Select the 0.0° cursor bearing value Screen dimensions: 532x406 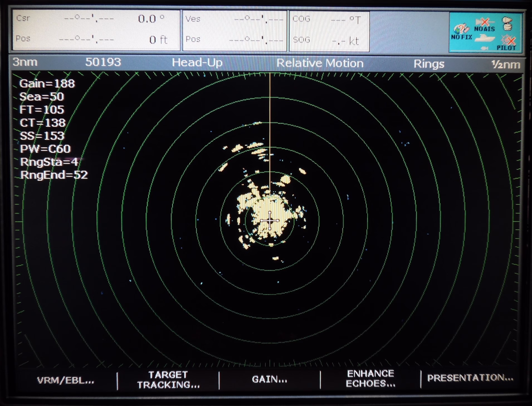[151, 19]
